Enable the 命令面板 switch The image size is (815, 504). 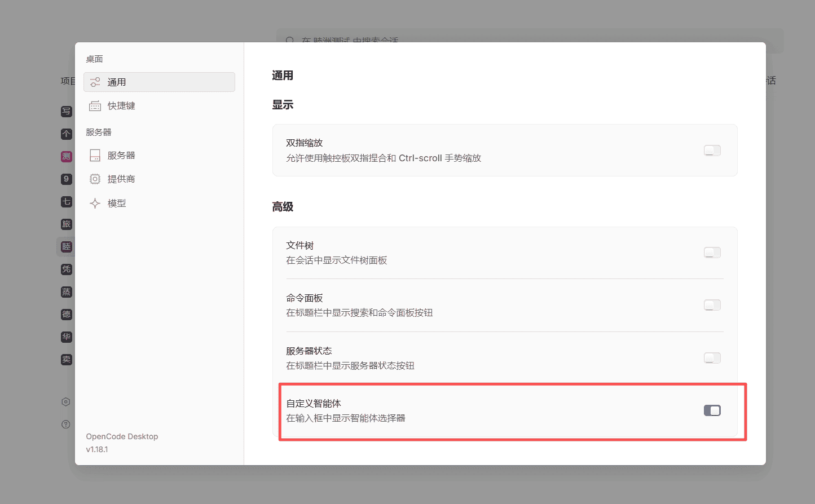[712, 305]
